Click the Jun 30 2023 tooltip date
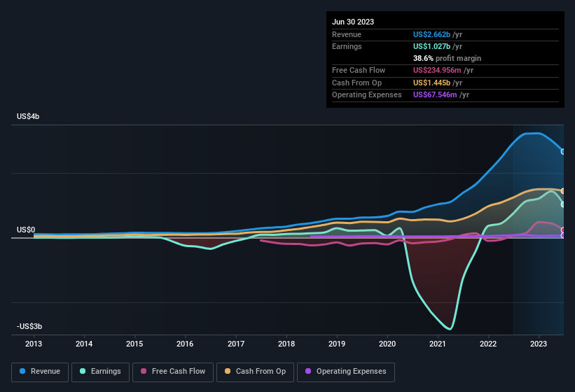 (x=353, y=22)
